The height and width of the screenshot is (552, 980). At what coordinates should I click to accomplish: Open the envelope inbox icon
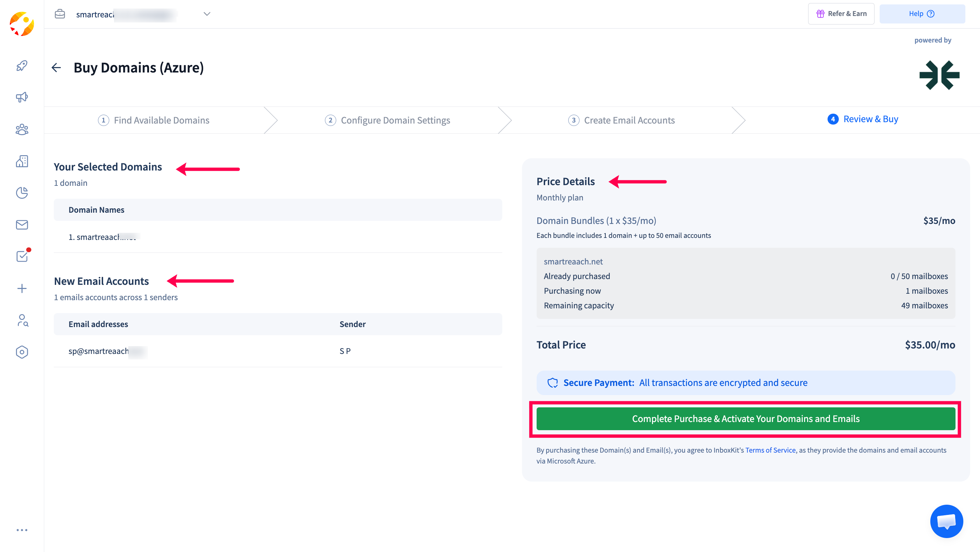(22, 225)
